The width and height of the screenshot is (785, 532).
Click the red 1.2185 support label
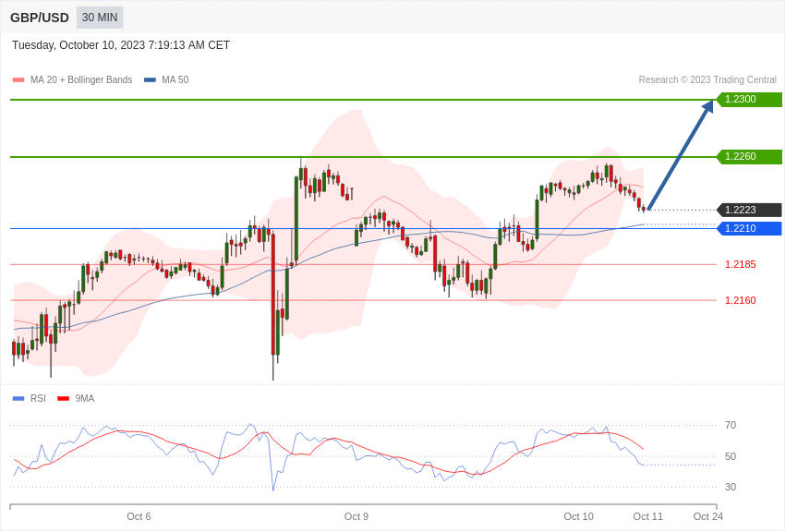click(x=741, y=264)
